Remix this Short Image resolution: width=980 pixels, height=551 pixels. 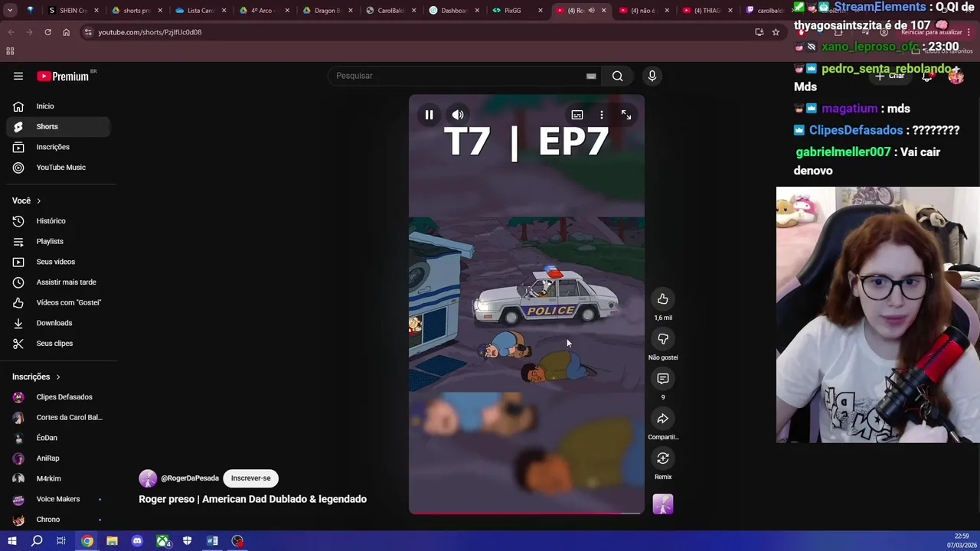pos(663,458)
